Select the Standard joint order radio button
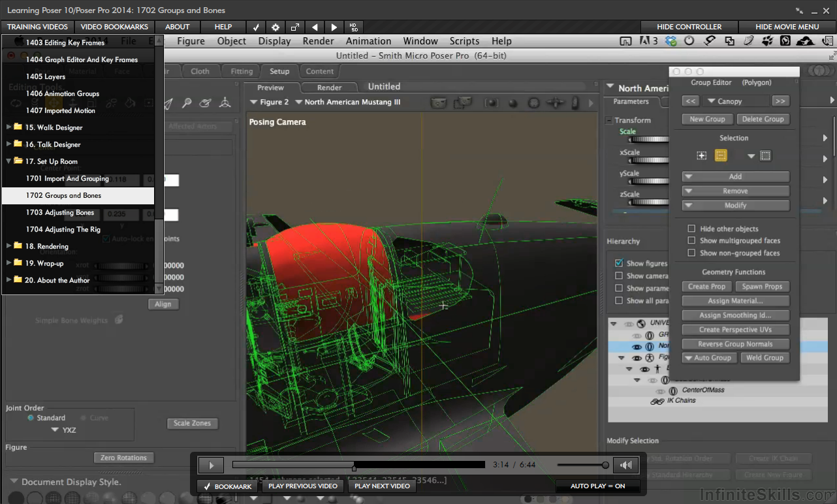Viewport: 837px width, 504px height. point(31,418)
